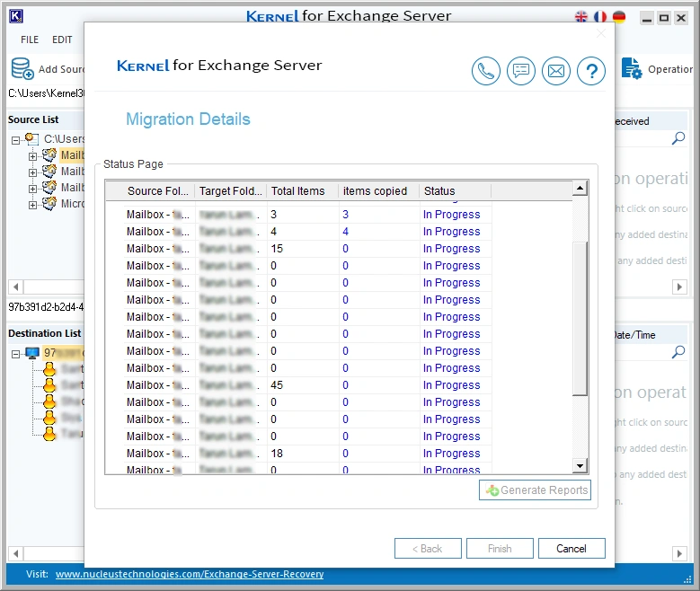This screenshot has width=700, height=591.
Task: Select the German flag language icon
Action: [x=619, y=17]
